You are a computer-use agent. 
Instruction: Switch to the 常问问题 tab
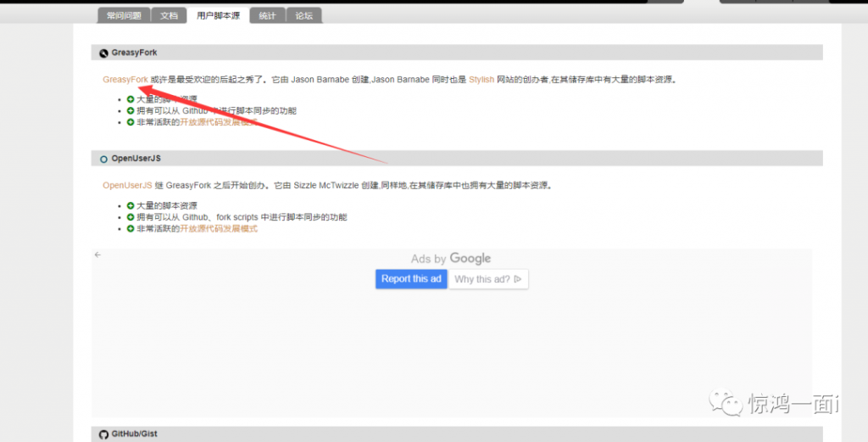(x=124, y=15)
